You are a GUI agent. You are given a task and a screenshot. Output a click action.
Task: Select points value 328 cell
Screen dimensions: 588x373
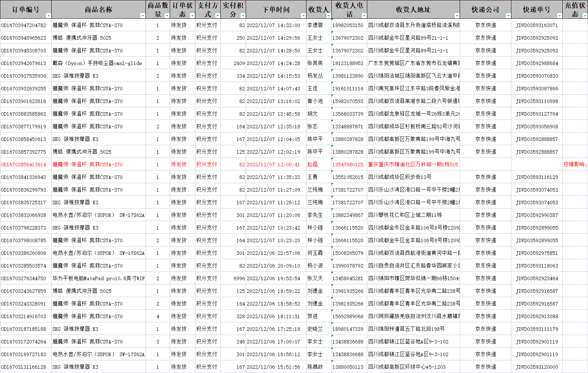tap(233, 316)
